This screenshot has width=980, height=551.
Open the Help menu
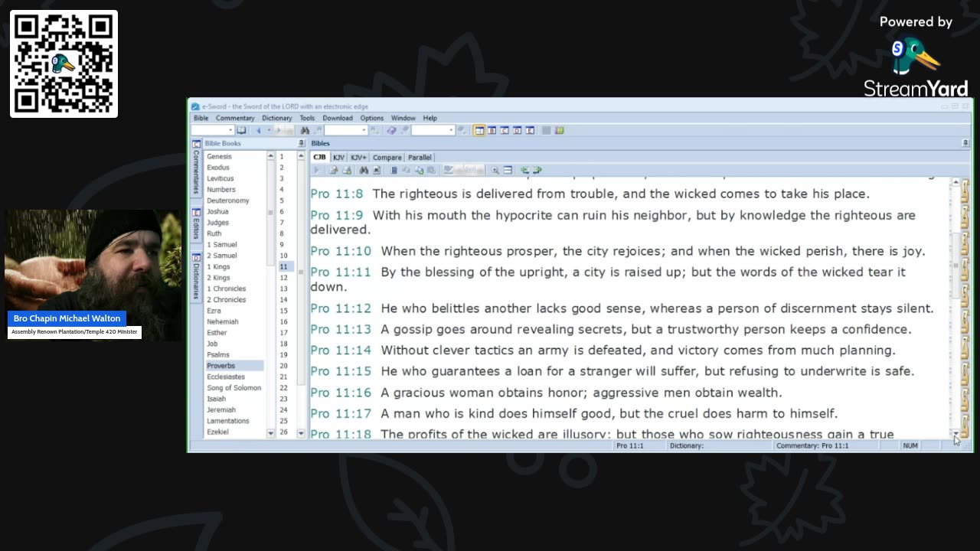pyautogui.click(x=430, y=118)
